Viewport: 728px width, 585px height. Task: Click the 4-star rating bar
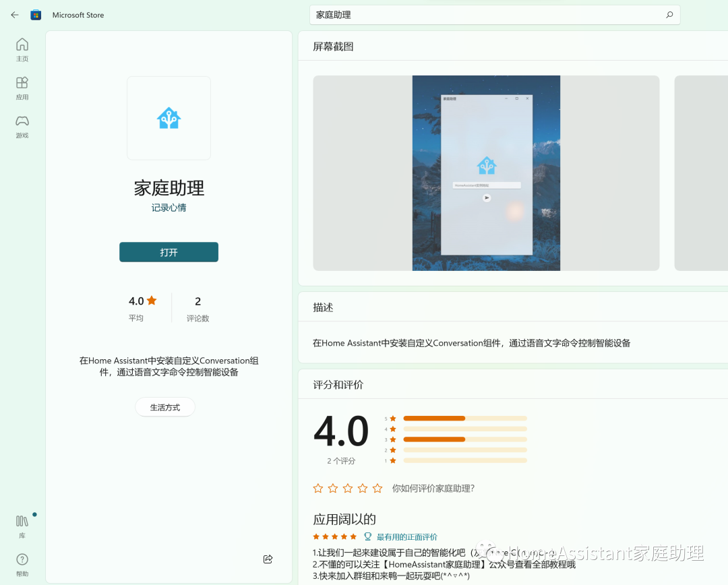point(465,429)
